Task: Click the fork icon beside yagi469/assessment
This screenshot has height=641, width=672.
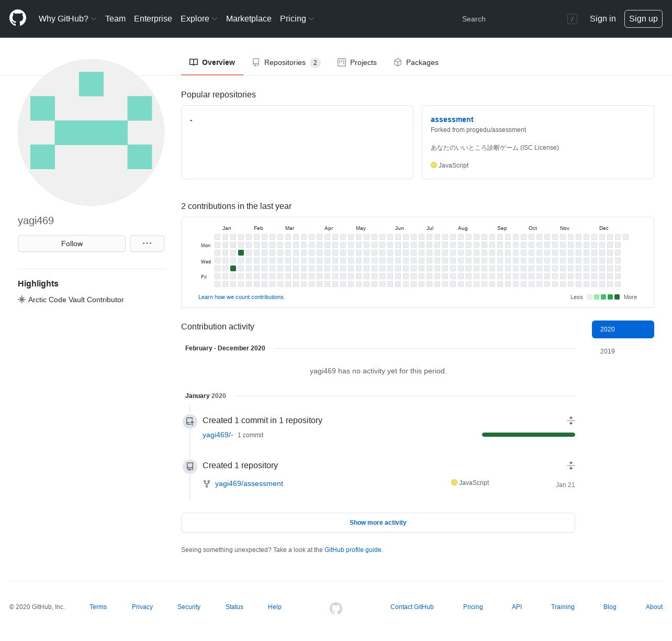Action: (207, 484)
